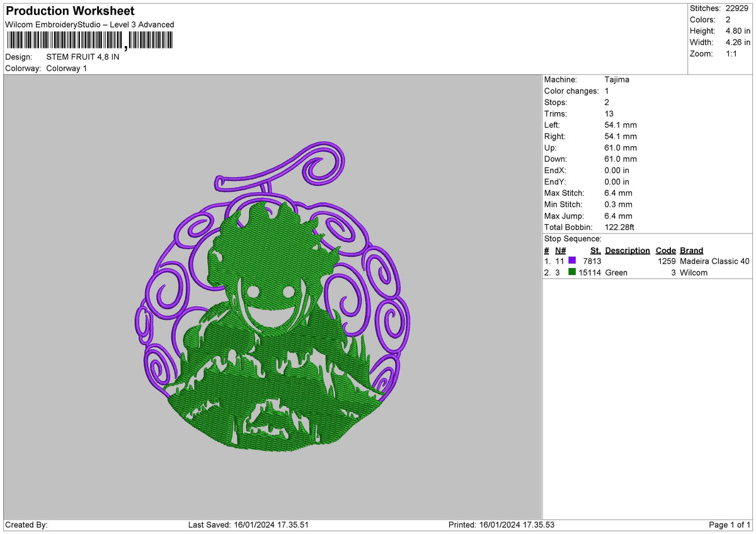
Task: Click the "Created By:" footer label
Action: pyautogui.click(x=26, y=525)
